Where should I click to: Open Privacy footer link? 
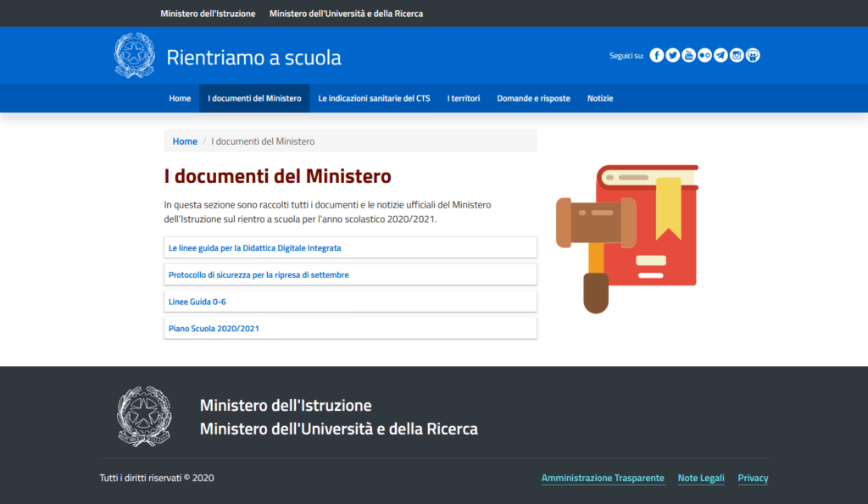753,478
